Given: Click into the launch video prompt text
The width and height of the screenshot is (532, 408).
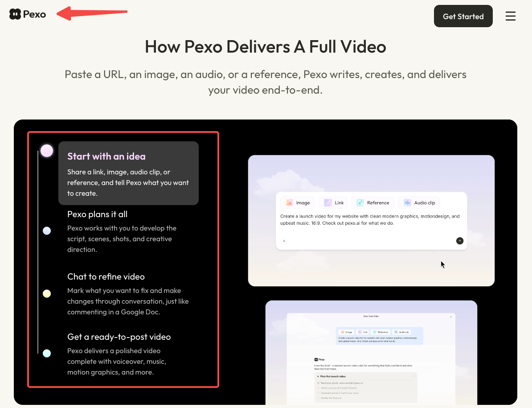Looking at the screenshot, I should pyautogui.click(x=370, y=220).
